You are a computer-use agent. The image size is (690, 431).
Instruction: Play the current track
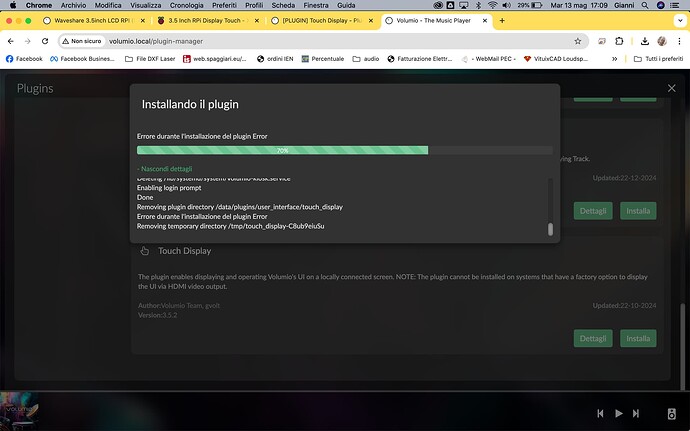click(619, 413)
